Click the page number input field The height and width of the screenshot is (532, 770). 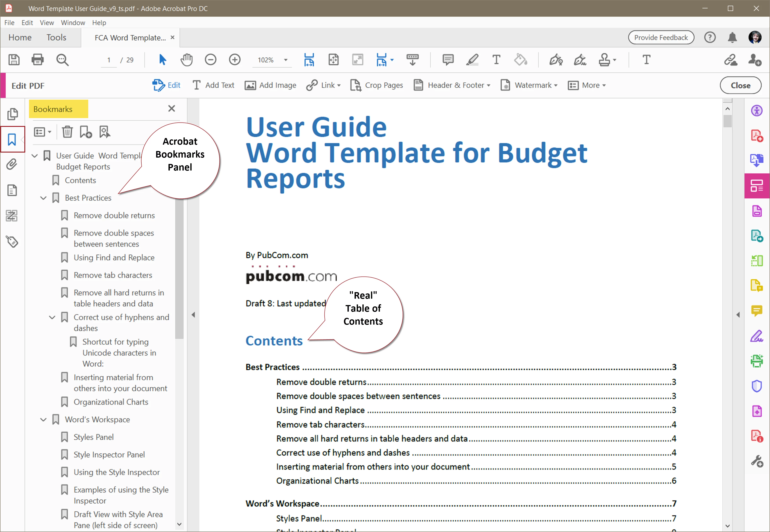click(x=109, y=60)
